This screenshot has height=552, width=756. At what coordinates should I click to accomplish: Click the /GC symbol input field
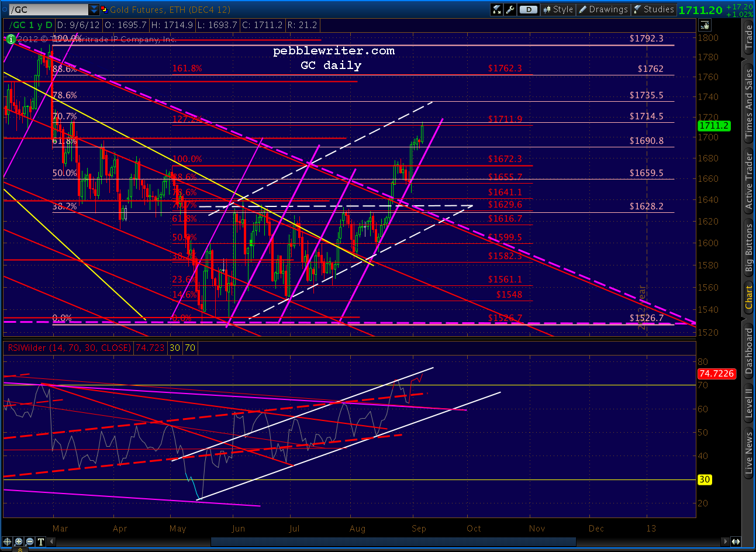[49, 9]
